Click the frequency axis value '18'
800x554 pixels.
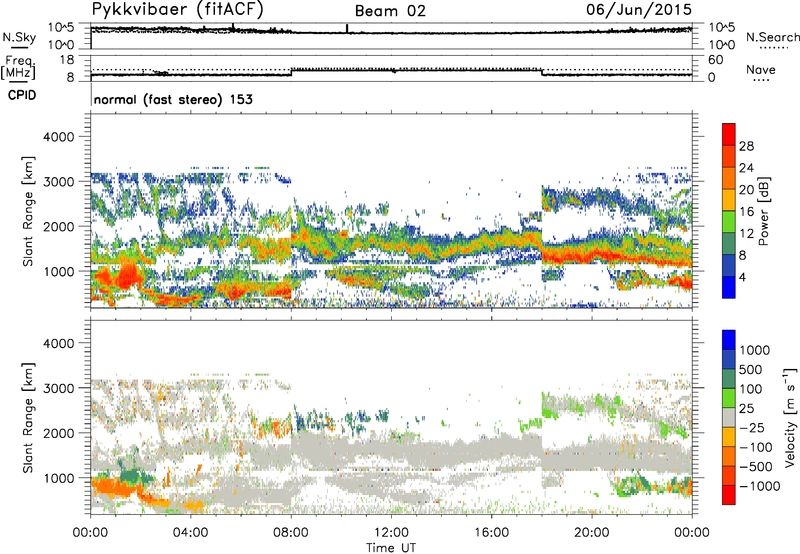66,60
